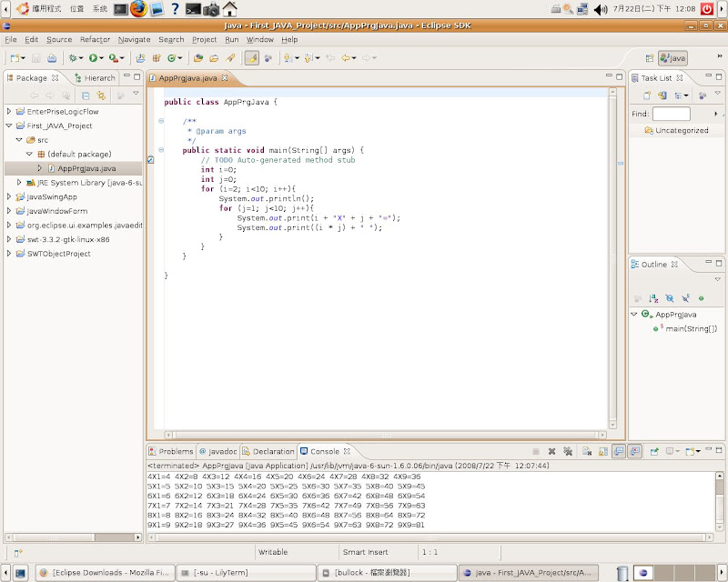
Task: Click the Java perspective button
Action: (x=672, y=58)
